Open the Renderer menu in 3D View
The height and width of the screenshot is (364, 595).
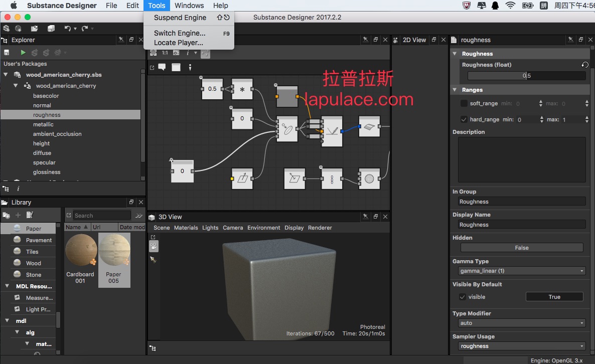320,228
